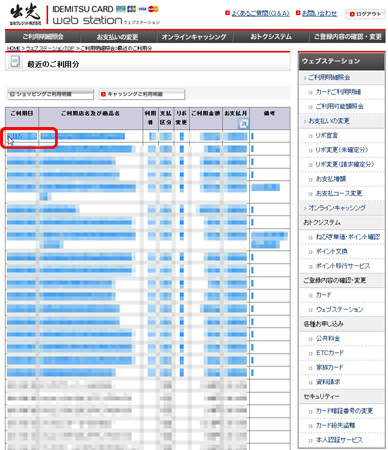Open the お問い合わせ contact link
The height and width of the screenshot is (450, 388).
point(319,13)
